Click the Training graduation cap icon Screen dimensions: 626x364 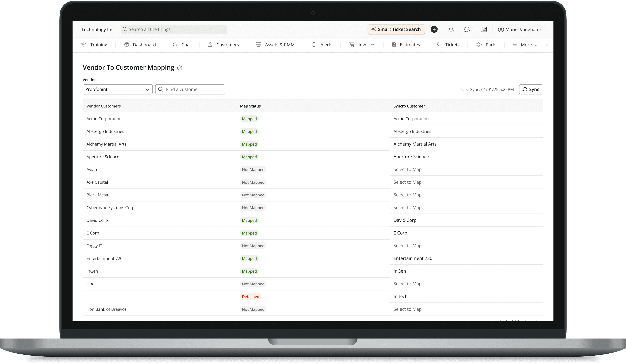point(83,45)
